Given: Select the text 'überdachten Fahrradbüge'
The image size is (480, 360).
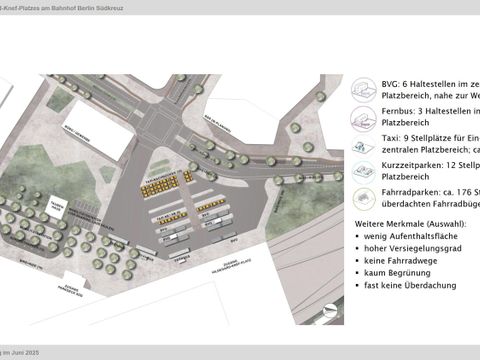Looking at the screenshot, I should click(x=431, y=204).
